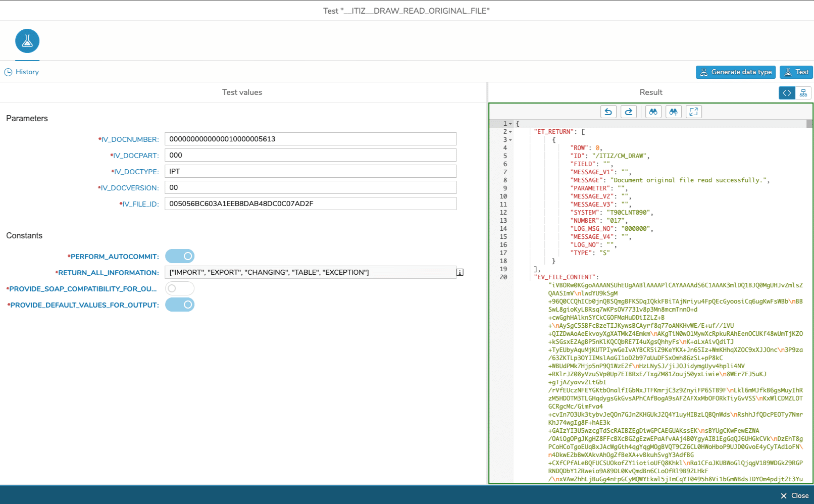Open the info popup for RETURN_ALL_INFORMATION
Viewport: 814px width, 504px height.
(x=460, y=272)
